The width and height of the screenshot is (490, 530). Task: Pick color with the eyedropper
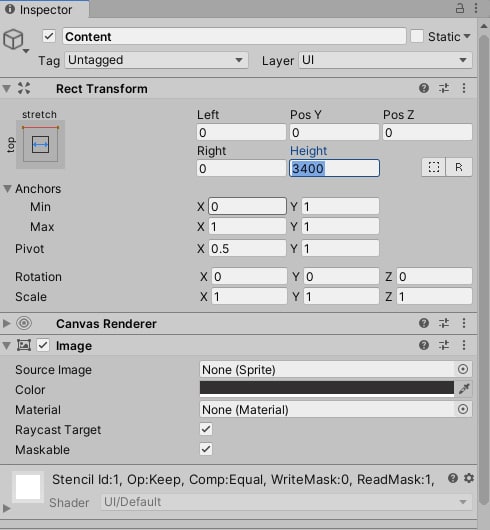coord(464,389)
